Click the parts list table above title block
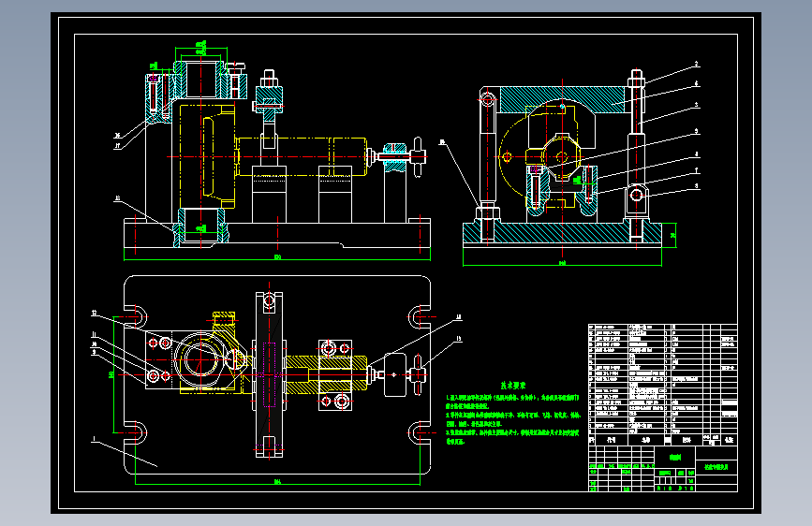 tap(663, 385)
